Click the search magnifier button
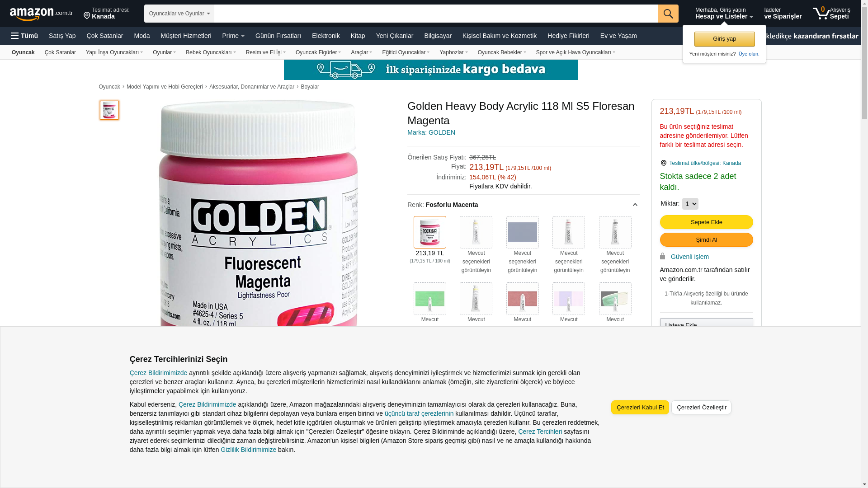 tap(668, 14)
